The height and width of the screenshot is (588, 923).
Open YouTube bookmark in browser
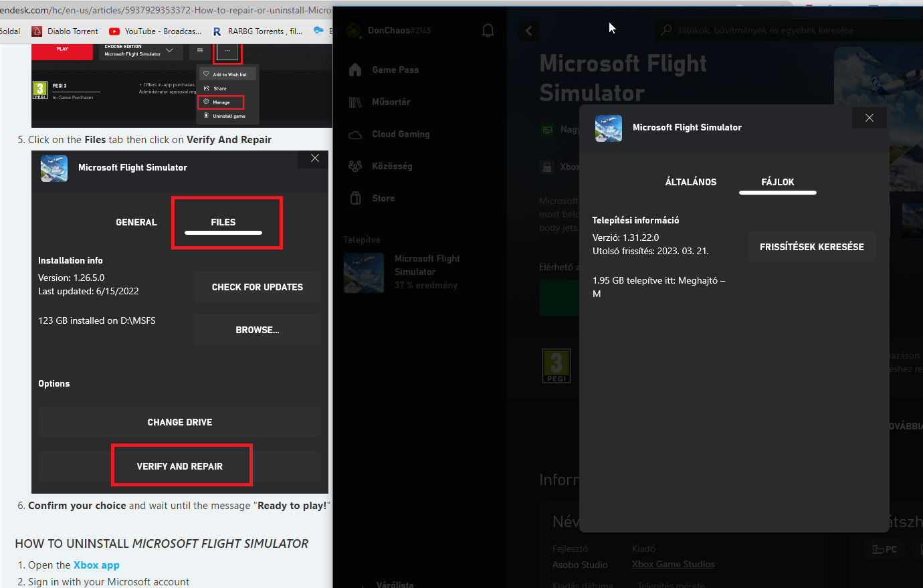155,31
